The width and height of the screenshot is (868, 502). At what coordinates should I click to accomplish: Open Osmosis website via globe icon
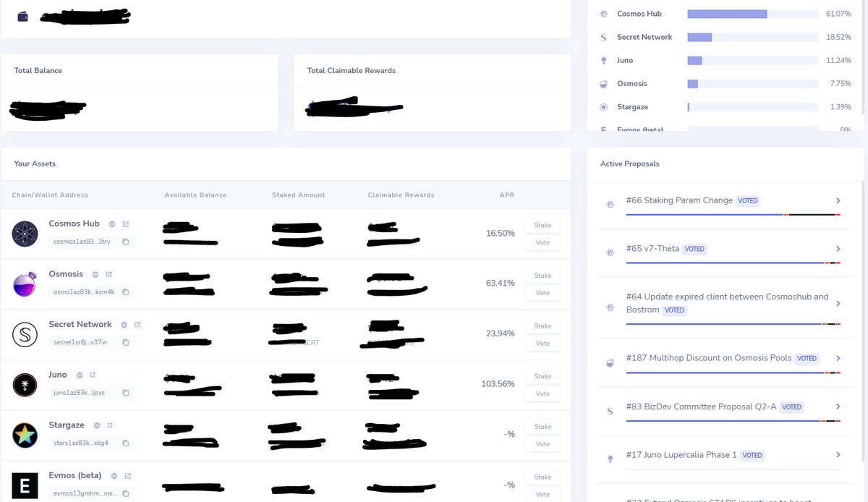click(95, 275)
